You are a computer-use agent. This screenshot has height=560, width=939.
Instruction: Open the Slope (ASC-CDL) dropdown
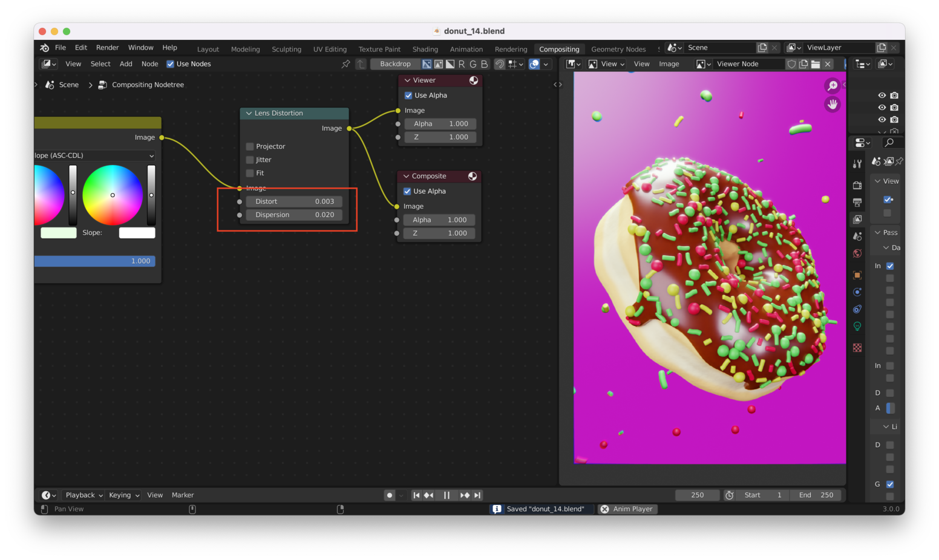94,155
